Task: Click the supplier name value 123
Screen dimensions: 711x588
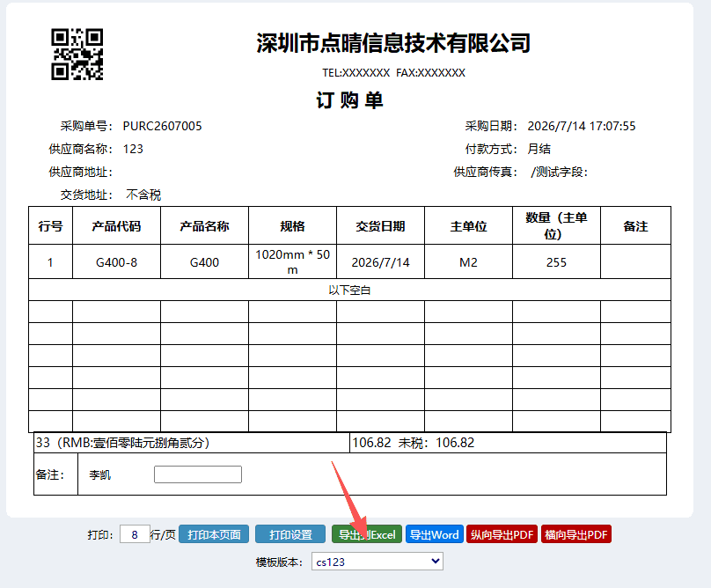Action: coord(133,149)
